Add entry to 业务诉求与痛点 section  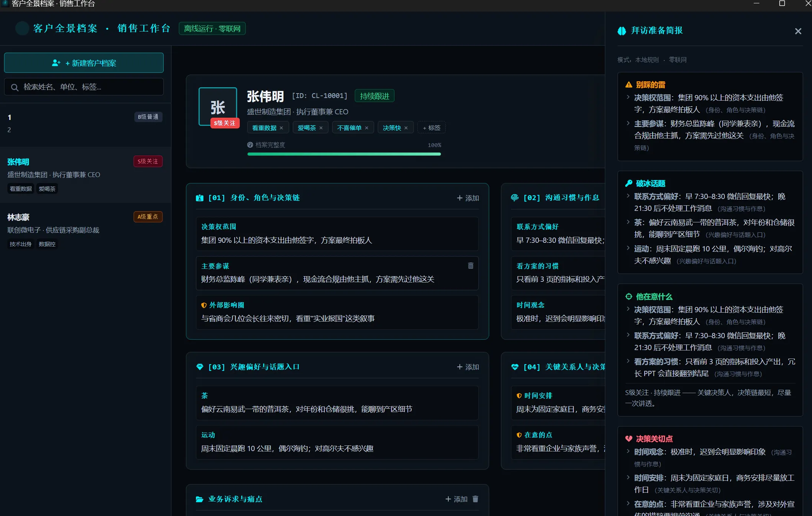click(x=456, y=499)
